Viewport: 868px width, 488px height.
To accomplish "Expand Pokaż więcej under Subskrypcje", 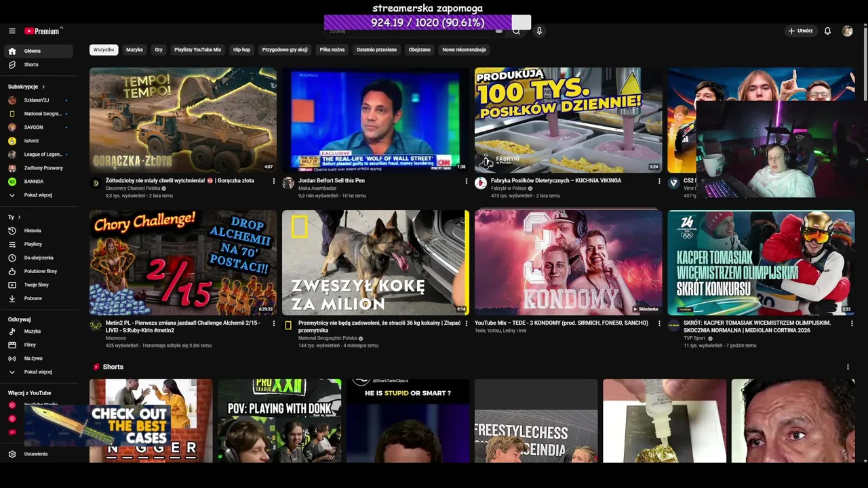I will [39, 195].
